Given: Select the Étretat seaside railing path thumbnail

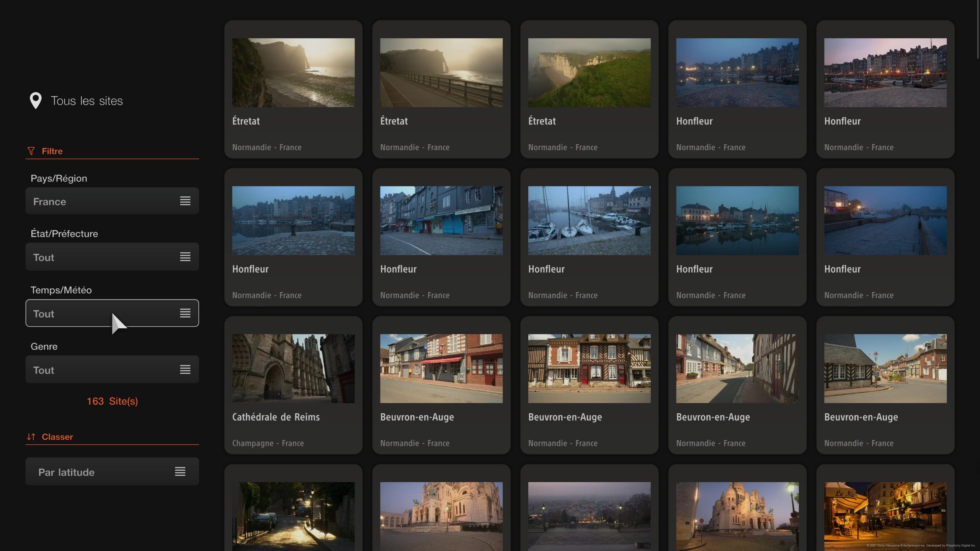Looking at the screenshot, I should (x=441, y=72).
